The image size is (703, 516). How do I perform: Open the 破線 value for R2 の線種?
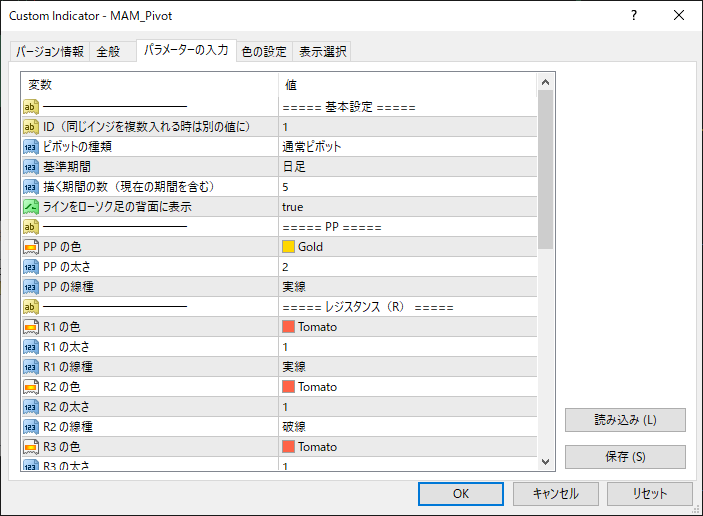coord(408,427)
